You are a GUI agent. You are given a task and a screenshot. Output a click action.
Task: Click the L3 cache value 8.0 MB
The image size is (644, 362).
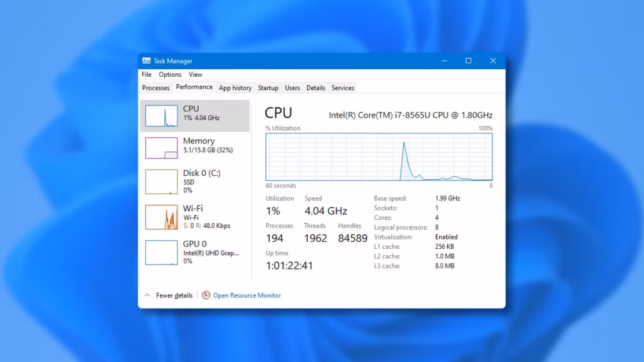point(445,266)
